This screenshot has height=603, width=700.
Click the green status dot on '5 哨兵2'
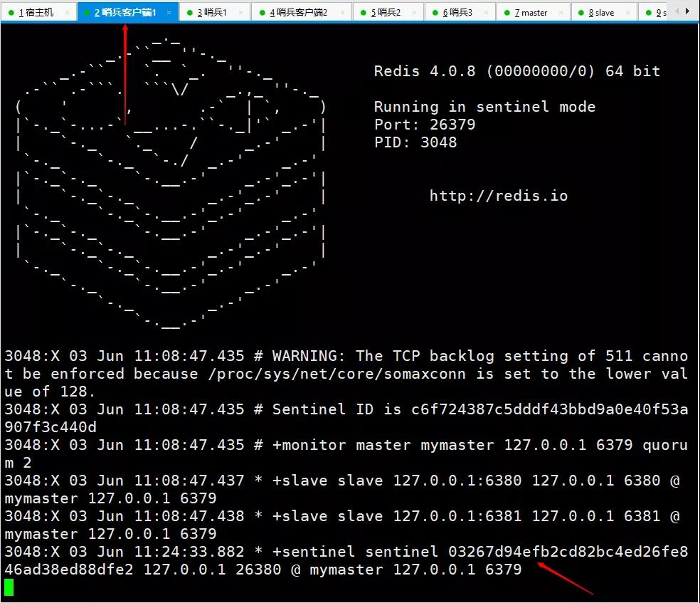(x=364, y=13)
